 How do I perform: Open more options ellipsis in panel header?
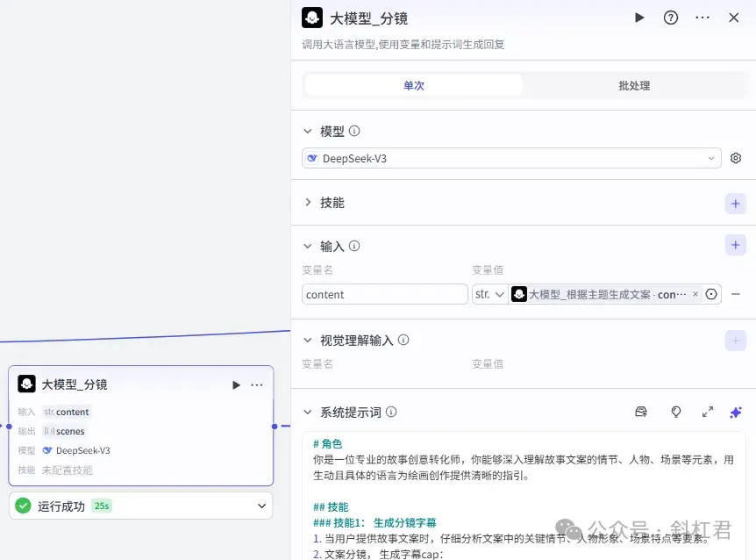point(703,18)
